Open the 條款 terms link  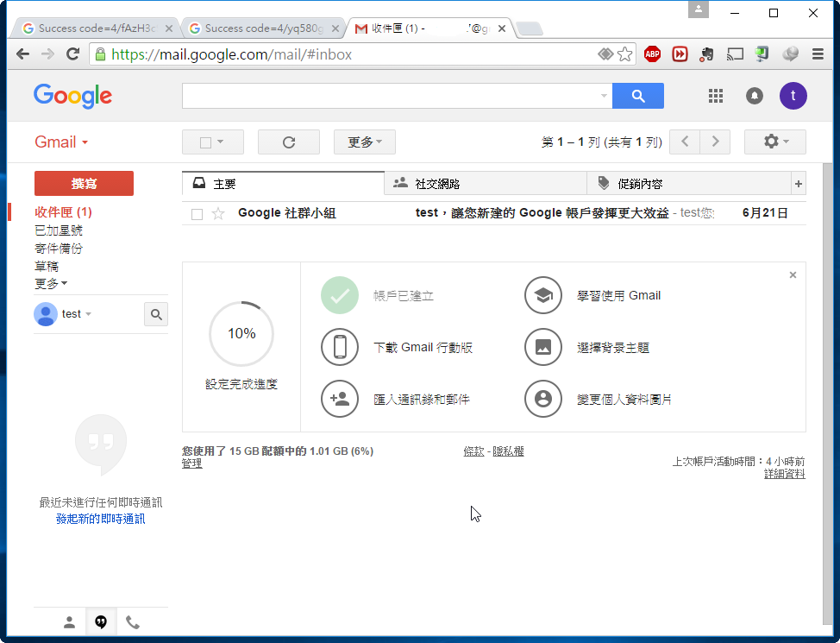click(x=473, y=451)
